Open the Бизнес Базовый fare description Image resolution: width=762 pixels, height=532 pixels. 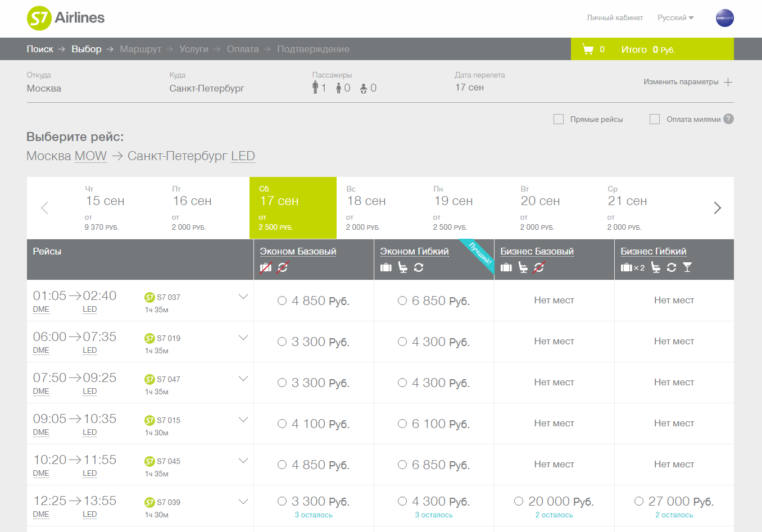click(x=537, y=251)
